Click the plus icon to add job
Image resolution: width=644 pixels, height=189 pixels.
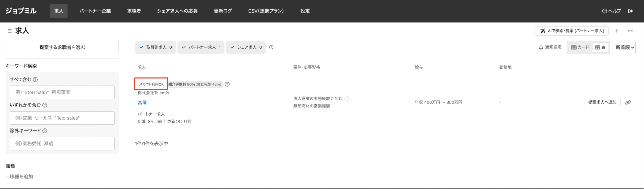[617, 31]
